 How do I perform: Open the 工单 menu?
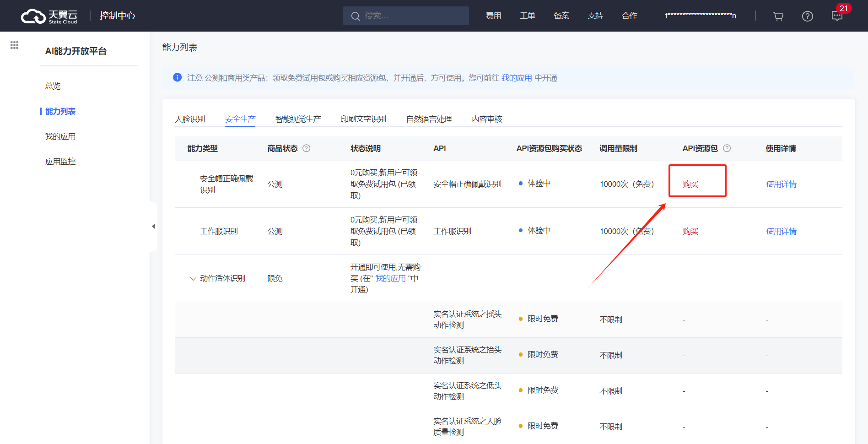528,16
